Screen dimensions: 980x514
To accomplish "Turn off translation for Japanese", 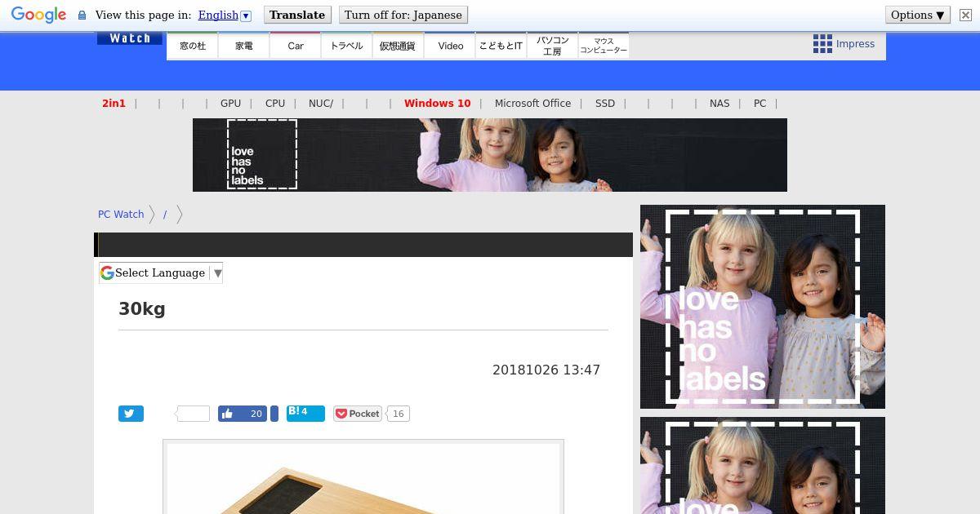I will 403,15.
